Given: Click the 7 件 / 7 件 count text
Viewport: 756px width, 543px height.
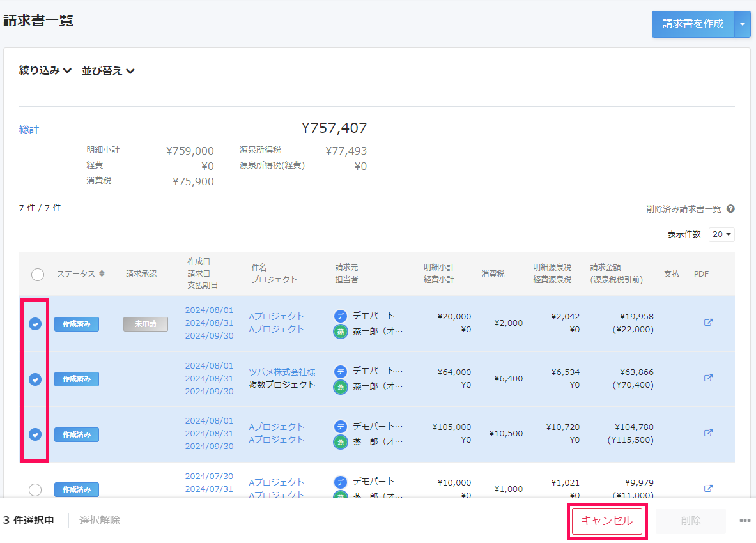Looking at the screenshot, I should click(x=40, y=208).
